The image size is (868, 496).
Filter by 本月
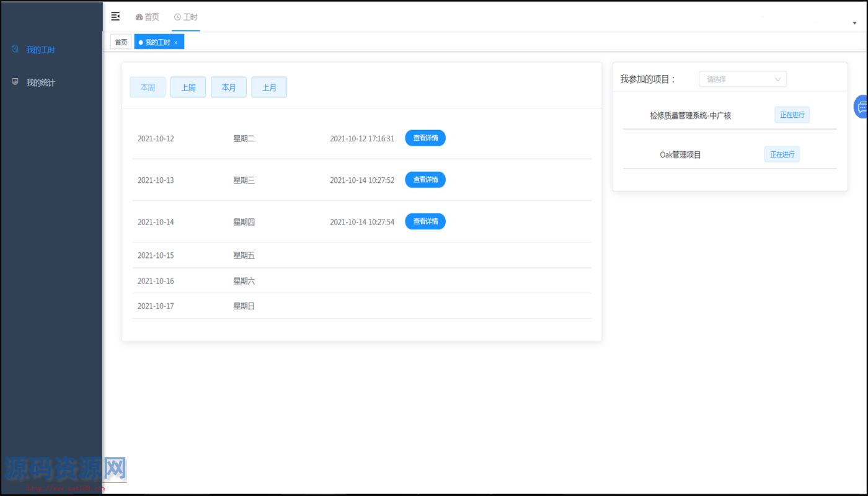click(x=229, y=87)
